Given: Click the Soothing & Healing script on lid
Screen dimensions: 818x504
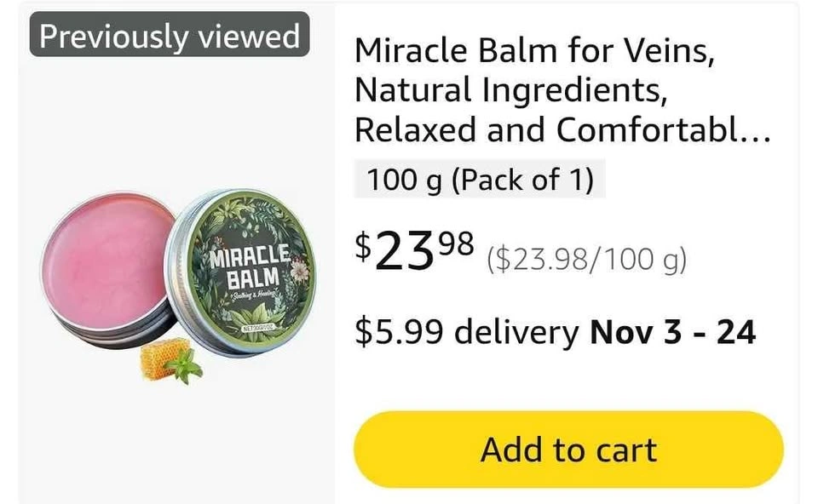Looking at the screenshot, I should point(256,295).
